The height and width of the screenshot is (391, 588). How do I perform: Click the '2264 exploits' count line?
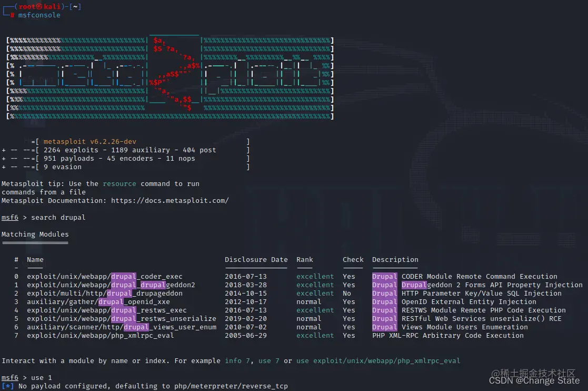point(129,150)
